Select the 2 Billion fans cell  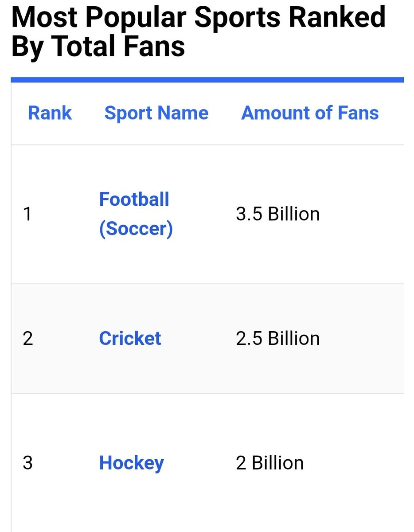[x=270, y=463]
